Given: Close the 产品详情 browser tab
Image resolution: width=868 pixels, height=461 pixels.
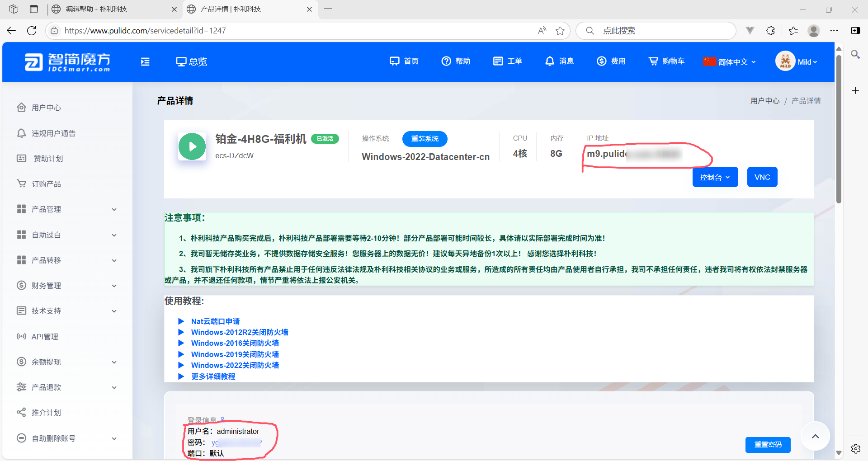Looking at the screenshot, I should pos(309,9).
